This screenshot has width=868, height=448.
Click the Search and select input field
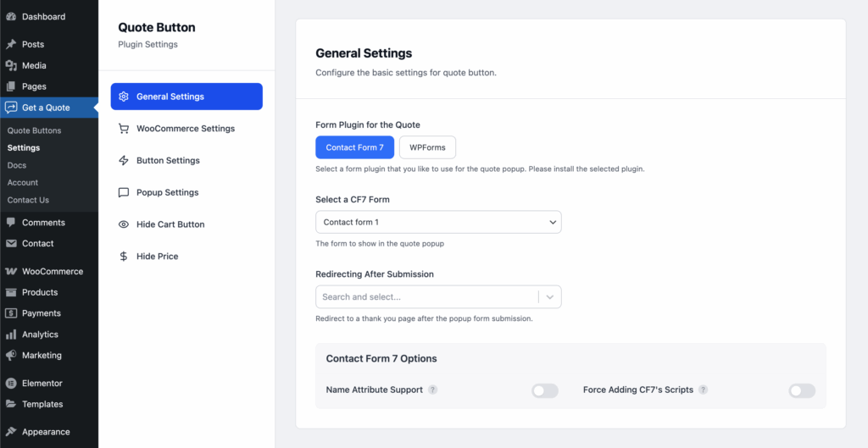click(x=424, y=297)
